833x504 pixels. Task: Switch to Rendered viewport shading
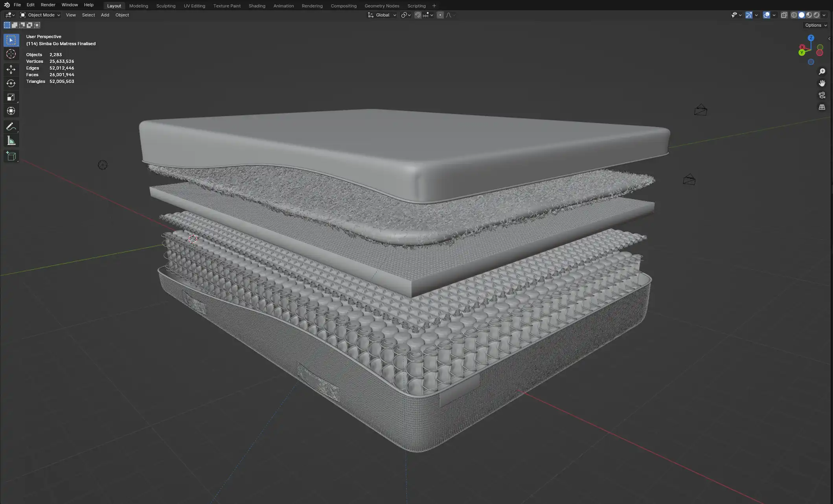pyautogui.click(x=816, y=15)
